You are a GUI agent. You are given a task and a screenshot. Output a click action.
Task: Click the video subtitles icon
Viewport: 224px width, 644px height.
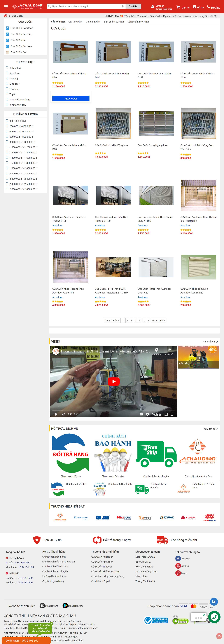(141, 414)
